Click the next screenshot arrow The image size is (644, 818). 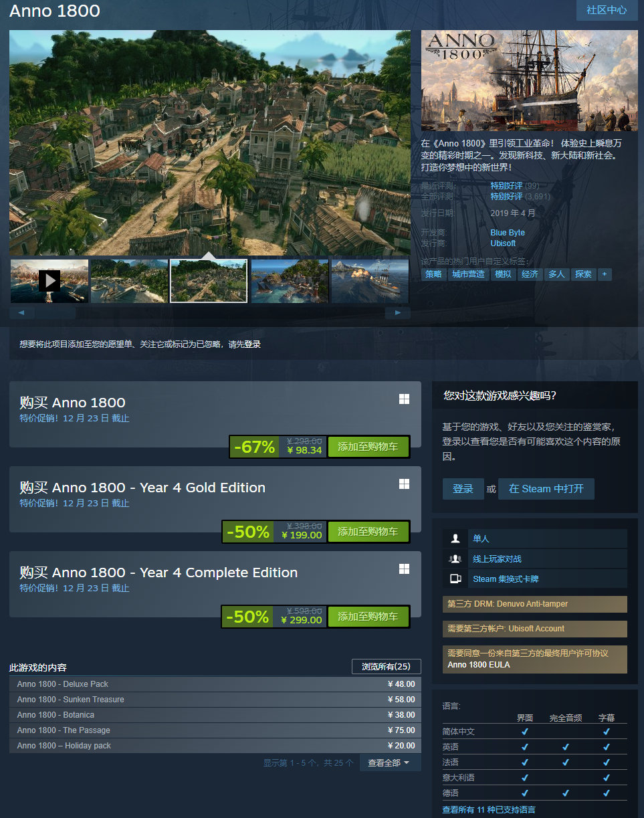tap(397, 312)
